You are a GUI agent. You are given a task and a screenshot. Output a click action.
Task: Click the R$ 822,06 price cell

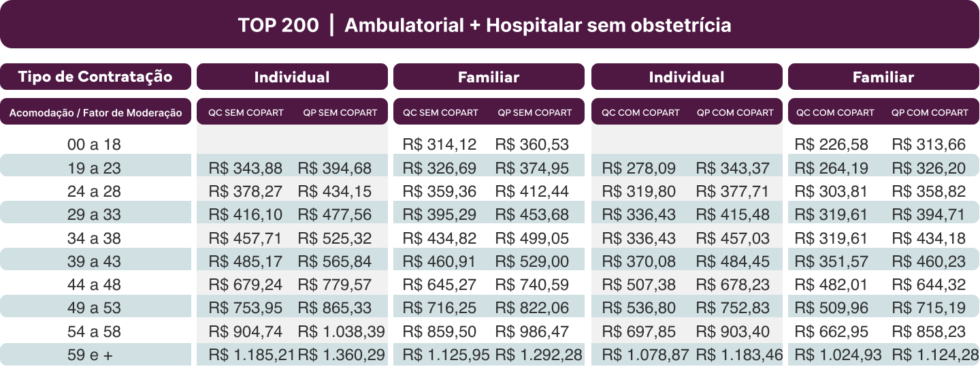click(532, 308)
